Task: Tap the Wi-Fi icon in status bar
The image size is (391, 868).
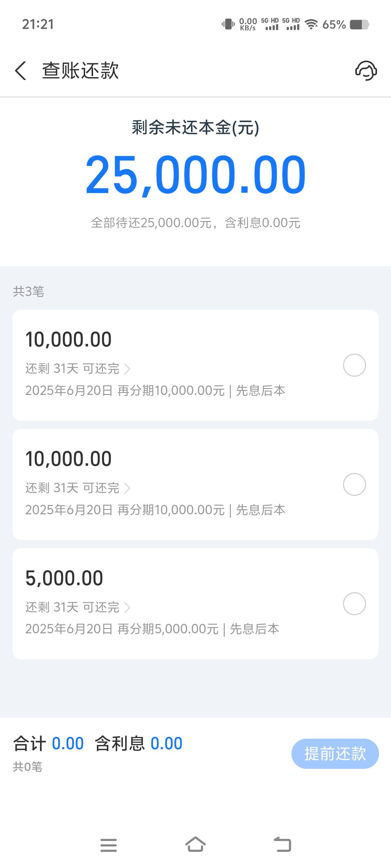Action: coord(311,24)
